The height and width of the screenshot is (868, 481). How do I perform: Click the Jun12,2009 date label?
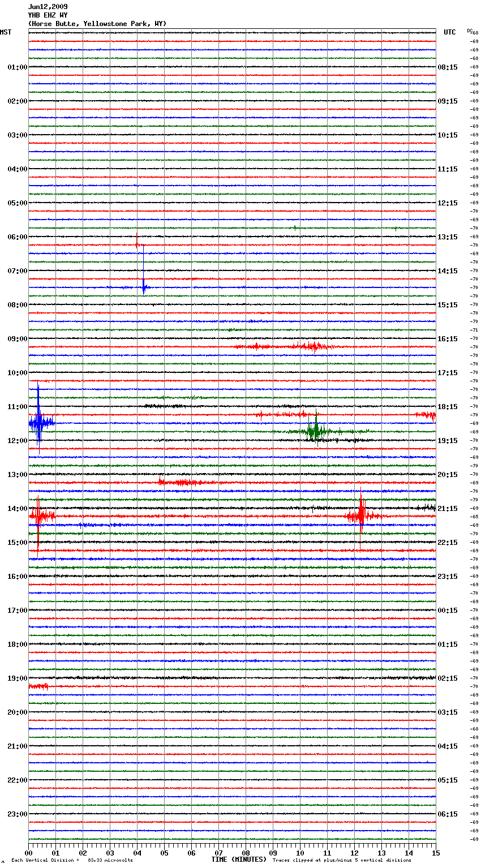pos(48,7)
